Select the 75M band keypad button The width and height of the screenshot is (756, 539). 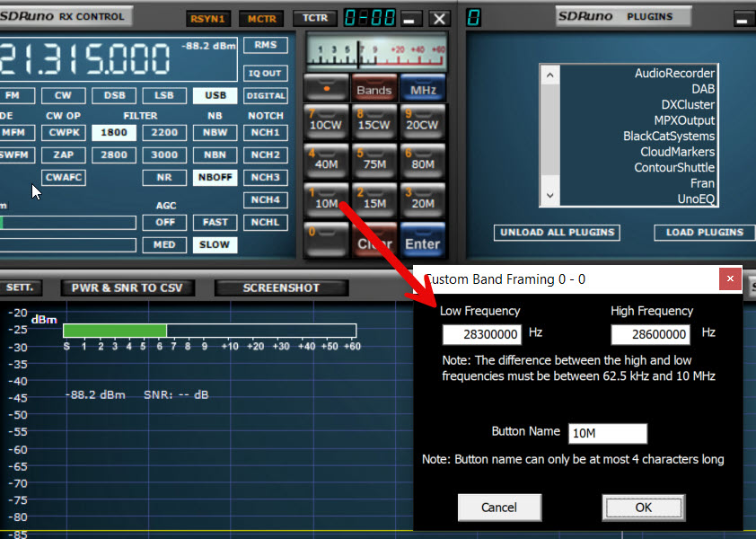[x=374, y=161]
